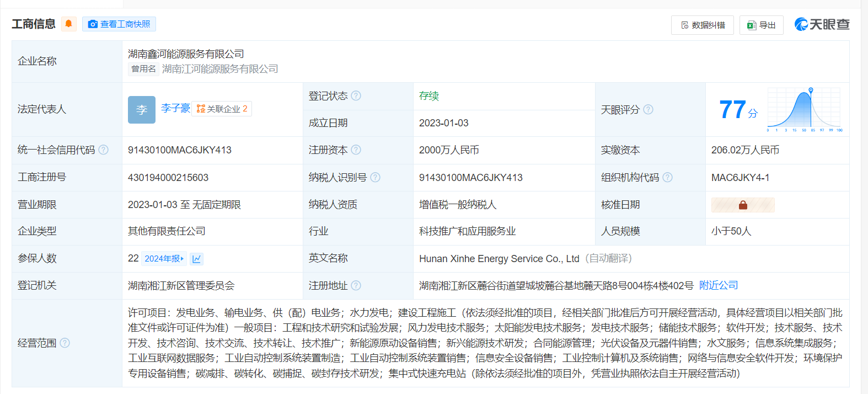This screenshot has width=868, height=394.
Task: Click help icon next to 天眼评分
Action: [x=649, y=109]
